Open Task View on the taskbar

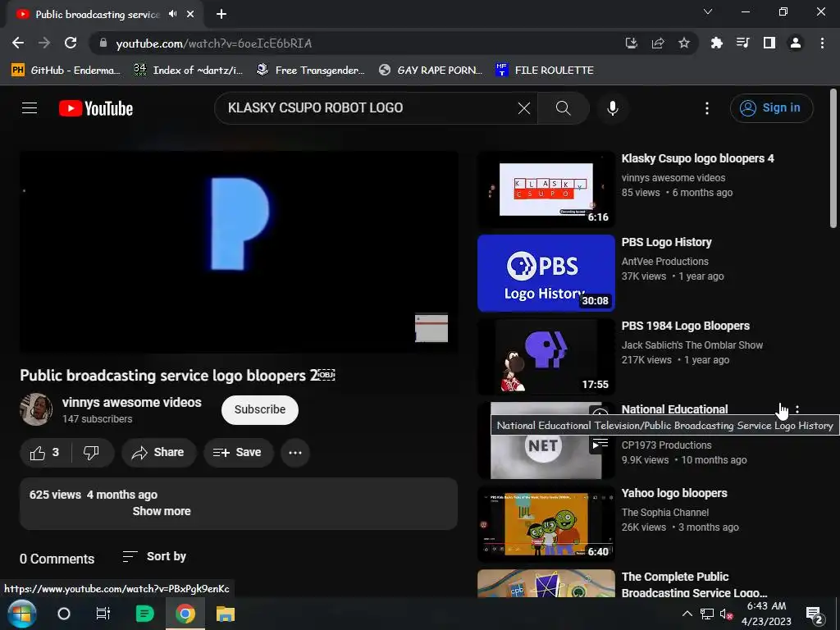pyautogui.click(x=103, y=614)
